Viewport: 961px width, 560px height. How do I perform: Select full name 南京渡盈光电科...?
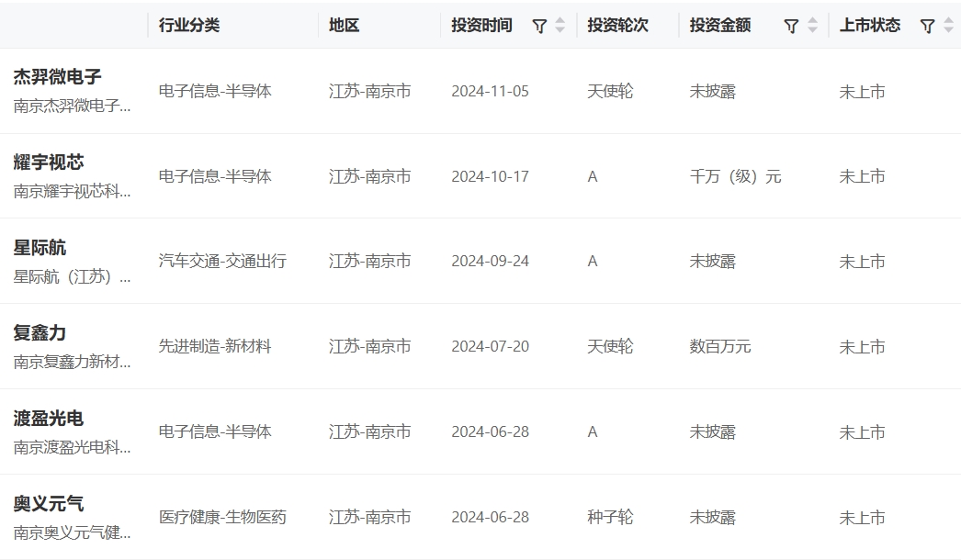point(72,448)
